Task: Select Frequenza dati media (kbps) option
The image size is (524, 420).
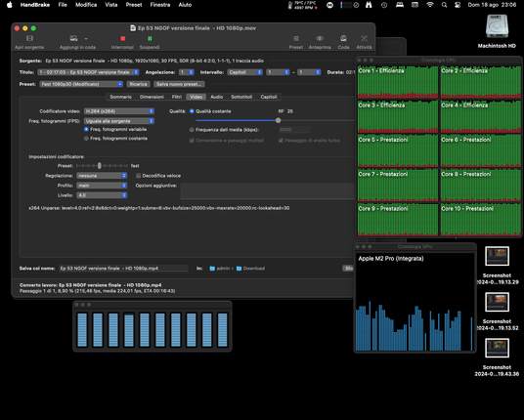Action: [192, 130]
